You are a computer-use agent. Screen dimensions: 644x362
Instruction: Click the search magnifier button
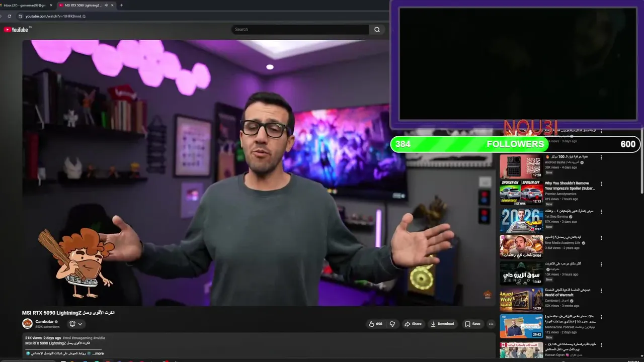click(377, 30)
